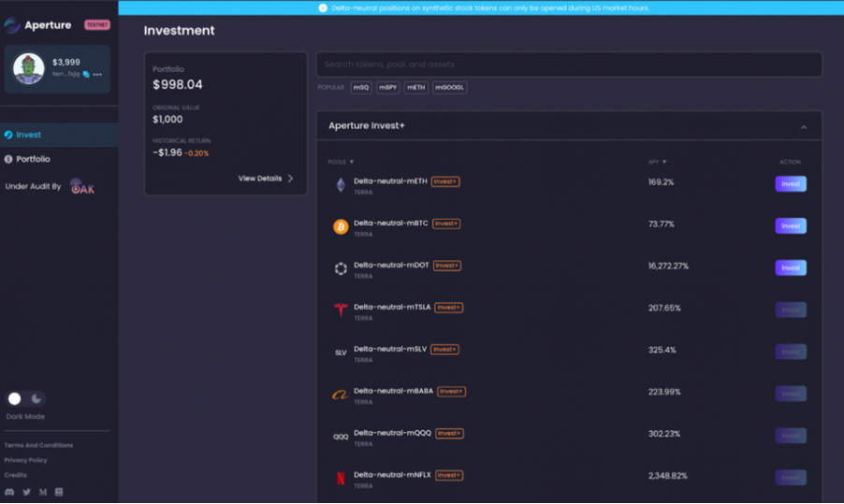The width and height of the screenshot is (844, 504).
Task: Click the QQQ icon for mQQQ pool
Action: click(x=341, y=437)
